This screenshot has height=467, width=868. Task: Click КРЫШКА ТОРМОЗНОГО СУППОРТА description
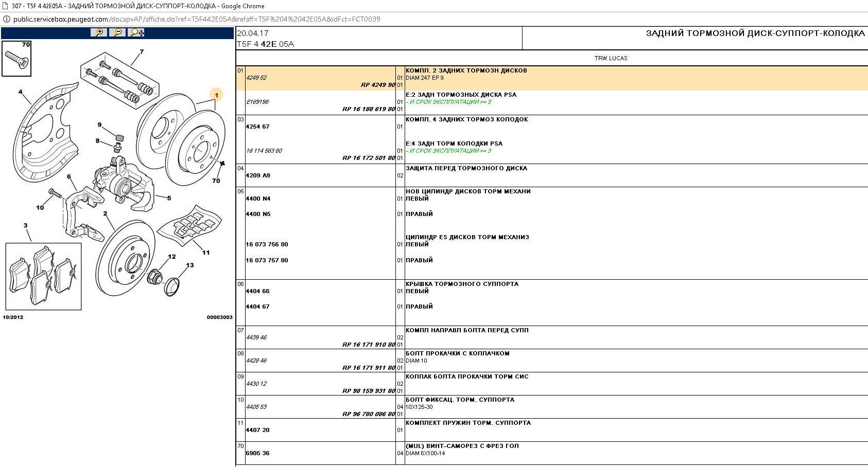pyautogui.click(x=462, y=284)
